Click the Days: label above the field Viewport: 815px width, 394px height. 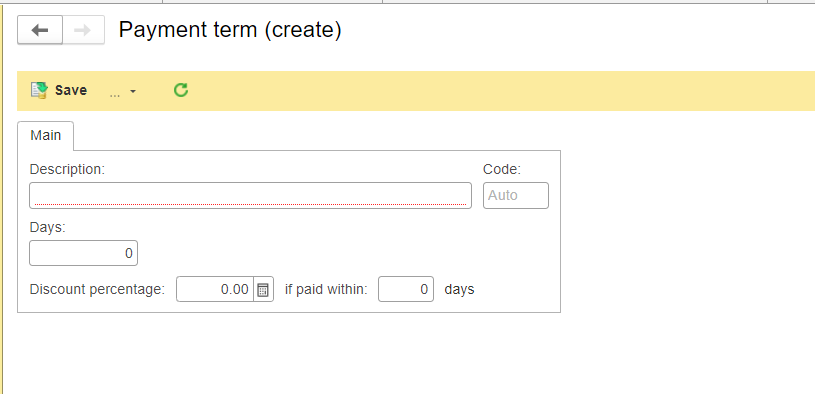click(48, 228)
